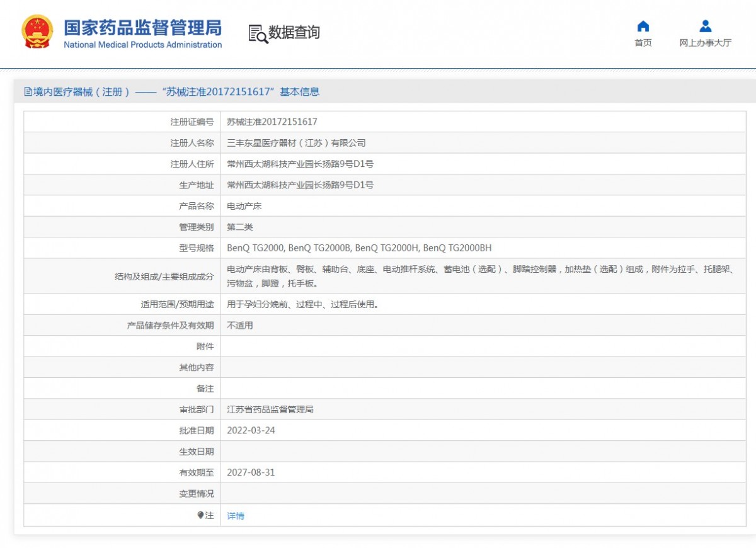
Task: Click 用于孕妇分娩前、过程中、过程后使用 text
Action: [302, 304]
